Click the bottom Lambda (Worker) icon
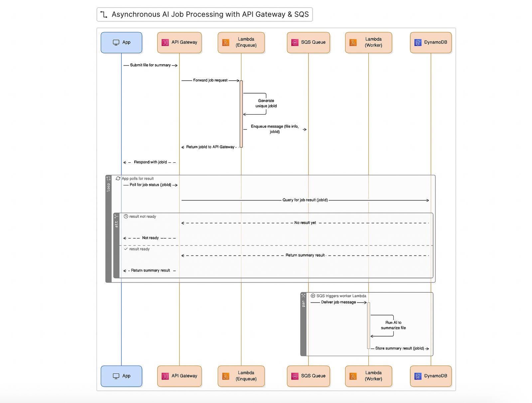532x403 pixels. [x=353, y=376]
